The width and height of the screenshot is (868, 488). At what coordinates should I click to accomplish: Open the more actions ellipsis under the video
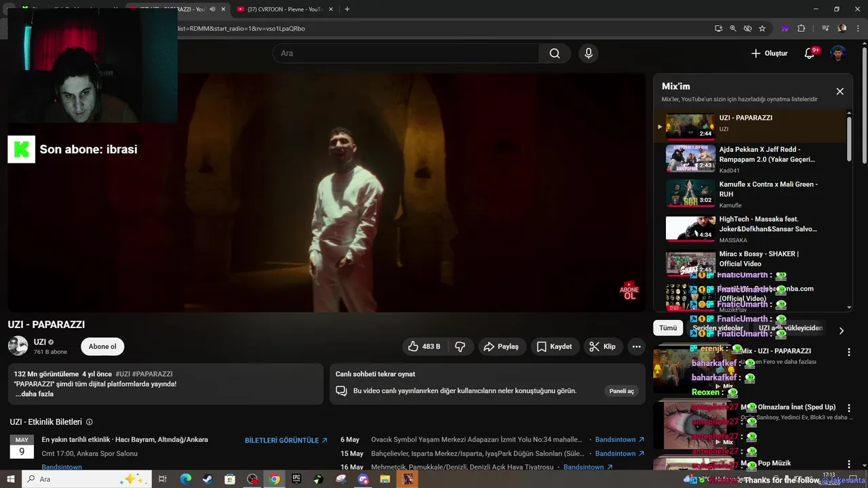pyautogui.click(x=636, y=346)
